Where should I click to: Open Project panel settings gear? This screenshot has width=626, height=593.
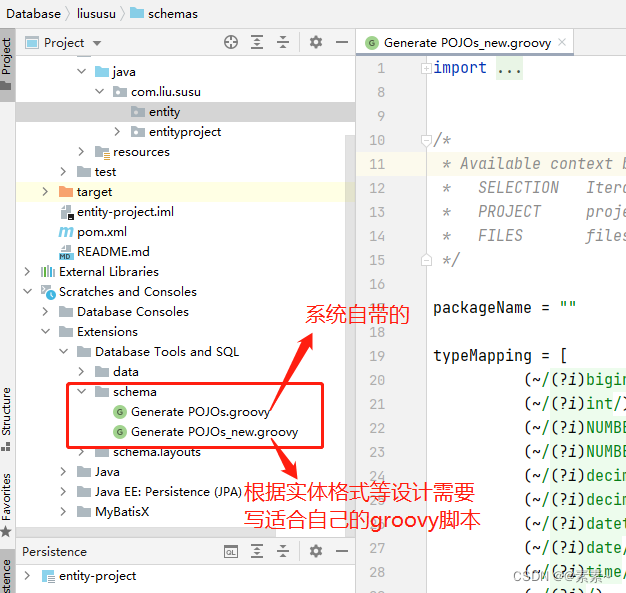point(316,42)
